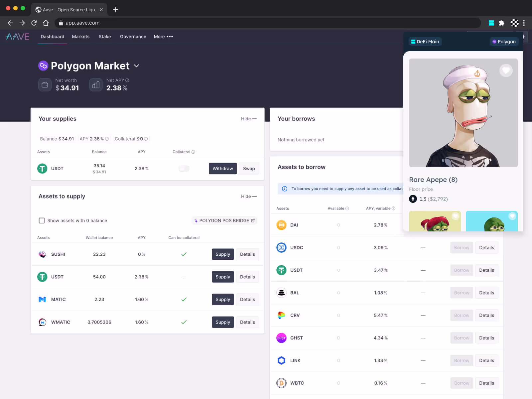The height and width of the screenshot is (399, 532).
Task: Reload the page
Action: click(34, 23)
